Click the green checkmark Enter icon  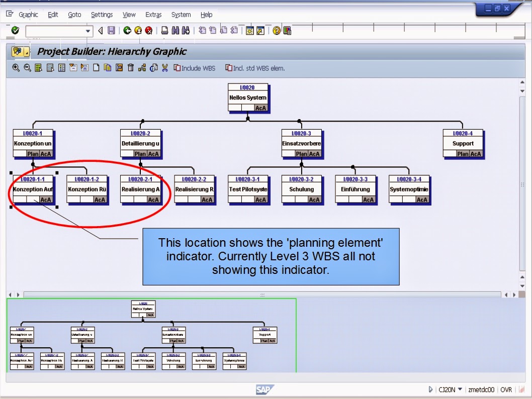(15, 30)
